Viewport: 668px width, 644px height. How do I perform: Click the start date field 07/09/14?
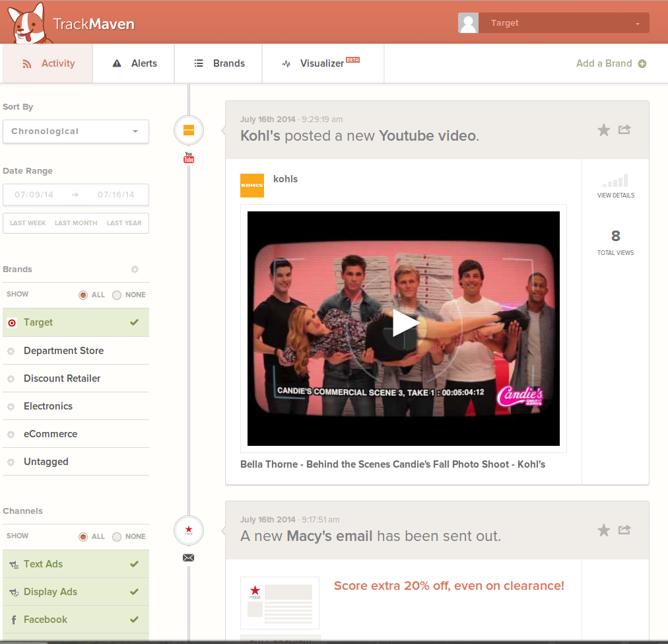(34, 195)
